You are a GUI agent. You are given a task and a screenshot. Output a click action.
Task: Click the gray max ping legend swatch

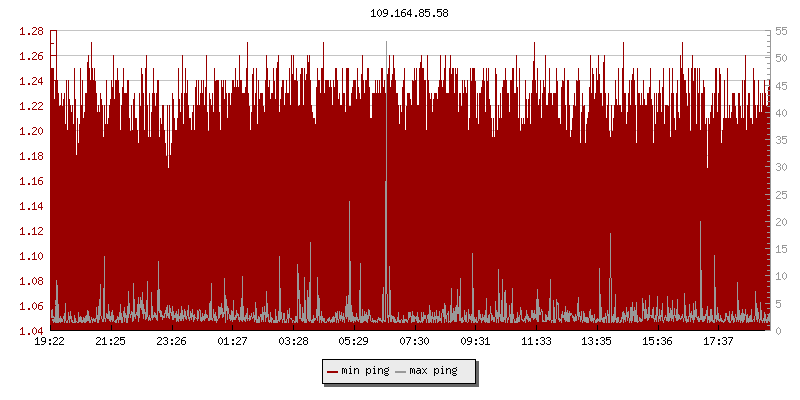pyautogui.click(x=401, y=372)
